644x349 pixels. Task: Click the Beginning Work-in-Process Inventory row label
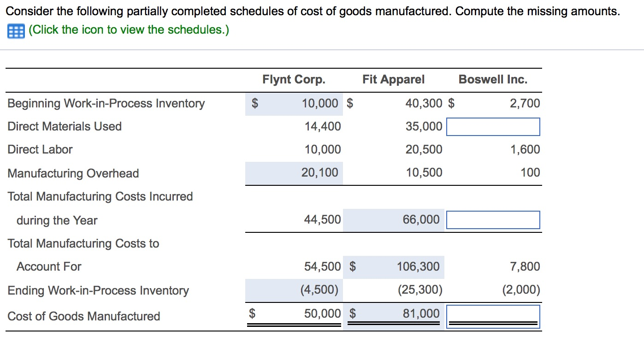click(x=106, y=103)
